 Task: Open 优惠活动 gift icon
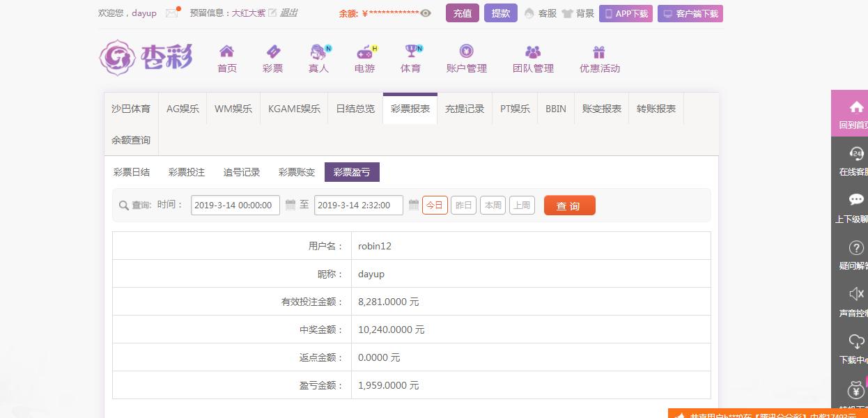click(x=599, y=52)
